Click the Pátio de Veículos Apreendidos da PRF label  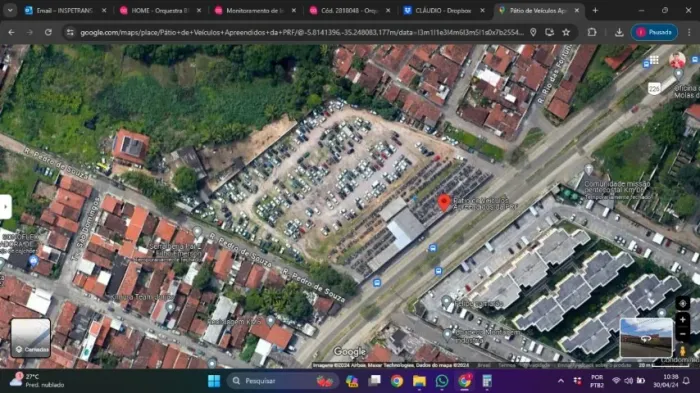pyautogui.click(x=485, y=203)
